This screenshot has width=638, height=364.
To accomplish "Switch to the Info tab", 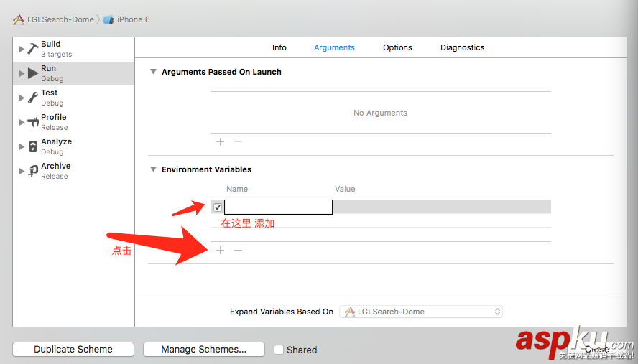I will tap(279, 47).
